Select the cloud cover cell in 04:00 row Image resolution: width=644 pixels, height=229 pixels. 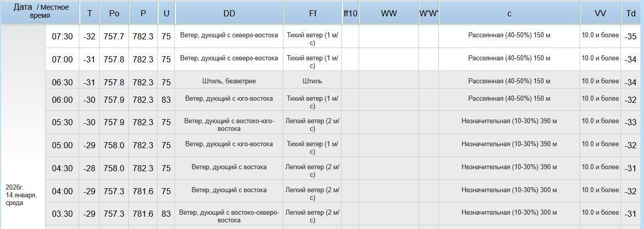(x=509, y=190)
